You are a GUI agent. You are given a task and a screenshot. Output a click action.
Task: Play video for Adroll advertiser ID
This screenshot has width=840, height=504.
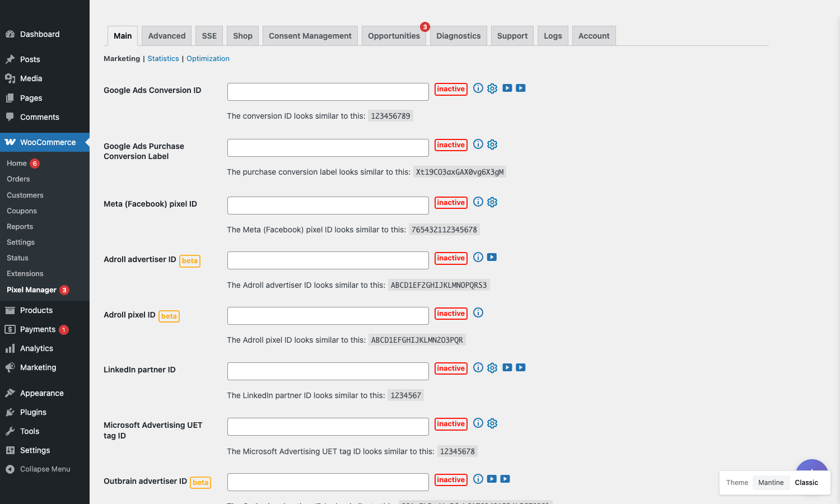(x=492, y=257)
